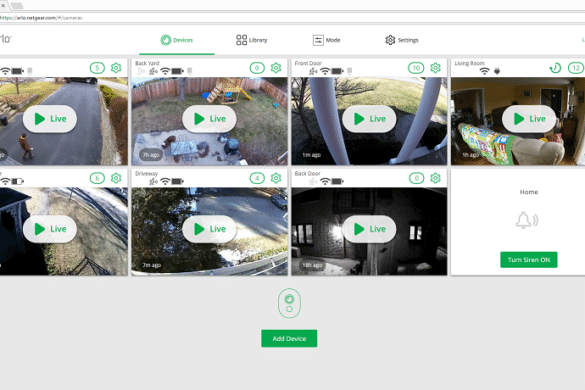Click the Home label above the siren
Screen dimensions: 585x390
529,192
